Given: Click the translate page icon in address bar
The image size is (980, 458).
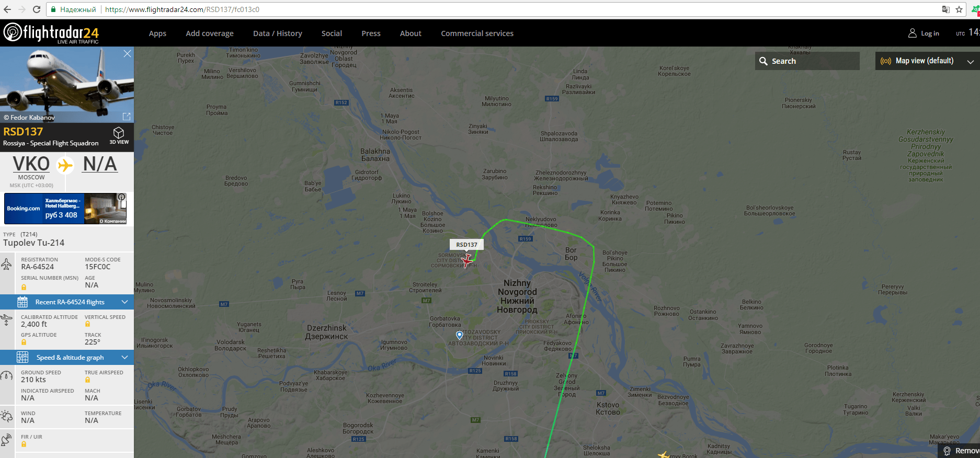Looking at the screenshot, I should click(945, 9).
